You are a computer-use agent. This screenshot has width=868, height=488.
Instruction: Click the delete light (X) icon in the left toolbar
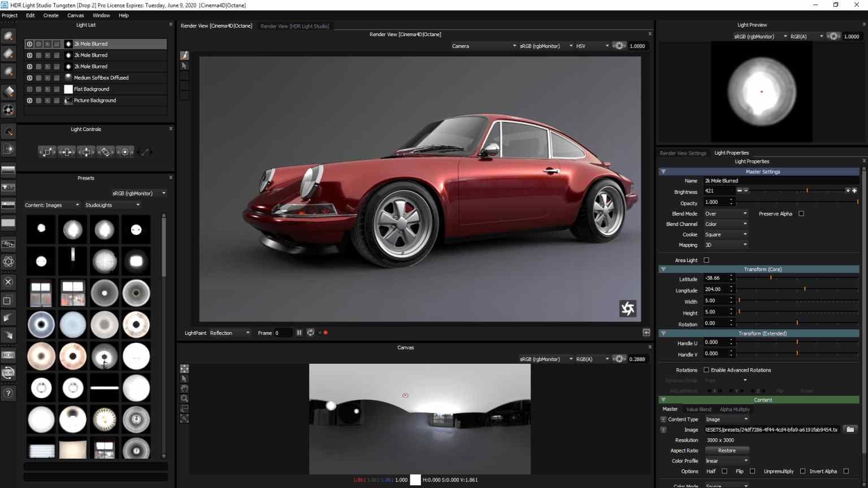coord(8,281)
